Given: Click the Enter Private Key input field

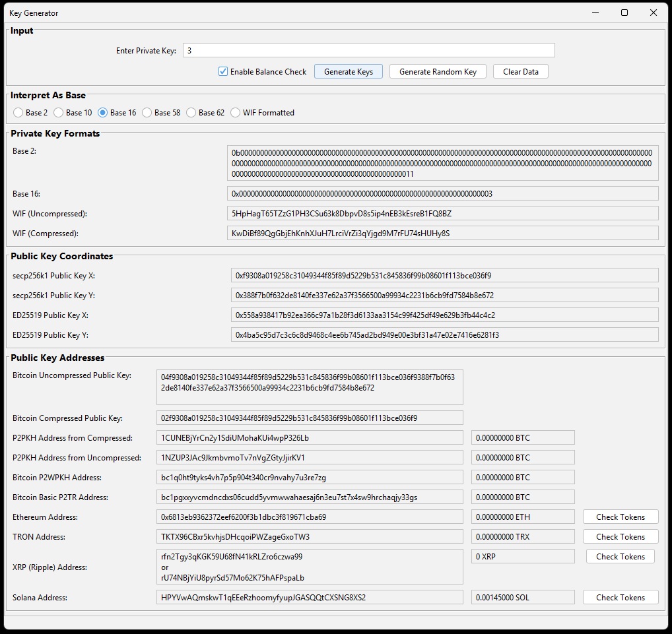Looking at the screenshot, I should (x=368, y=50).
